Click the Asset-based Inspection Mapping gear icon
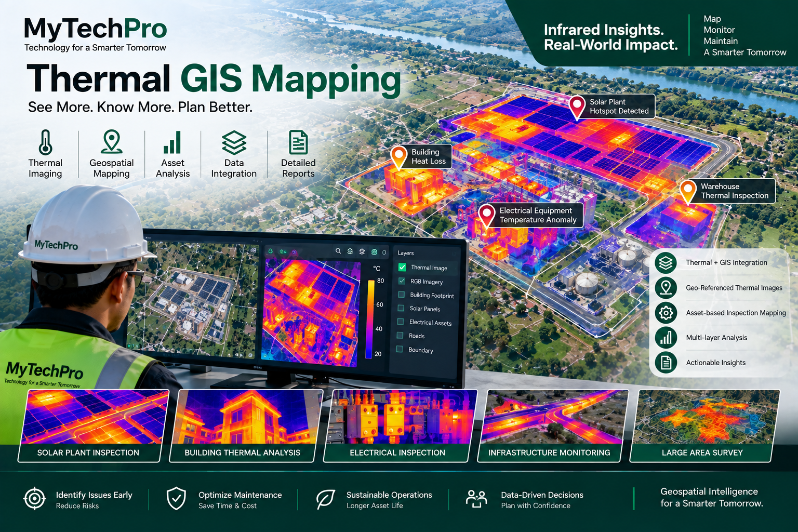Viewport: 798px width, 532px height. tap(666, 313)
